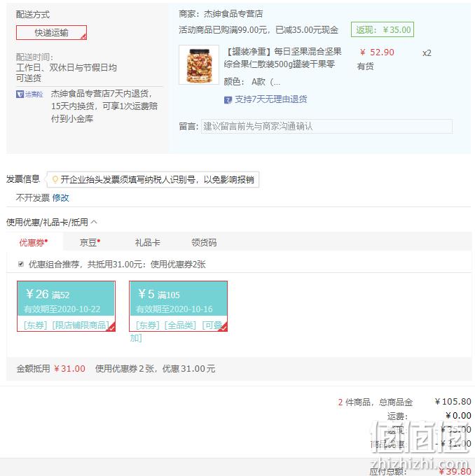Click 有货 stock status
Image resolution: width=475 pixels, height=476 pixels.
(365, 66)
